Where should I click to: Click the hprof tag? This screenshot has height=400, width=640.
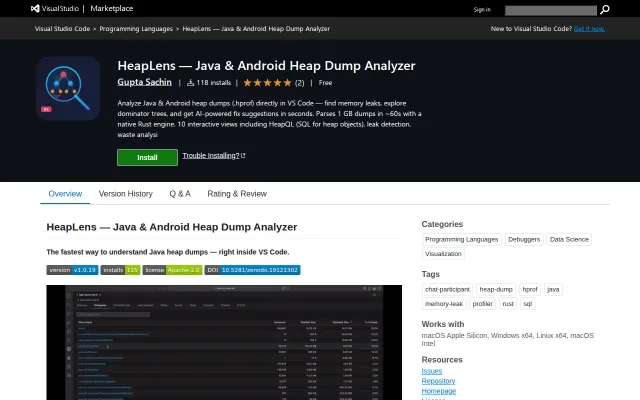(530, 289)
